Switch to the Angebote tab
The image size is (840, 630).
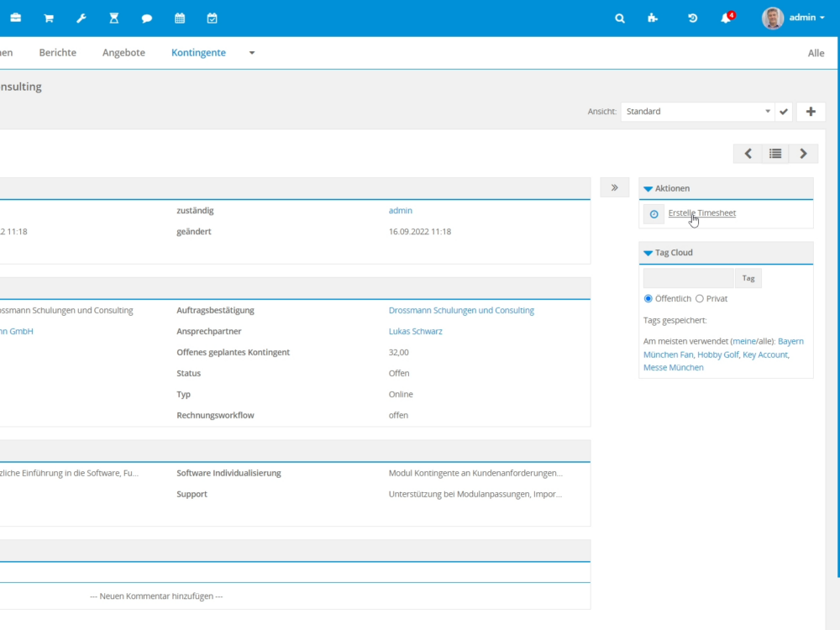click(123, 53)
